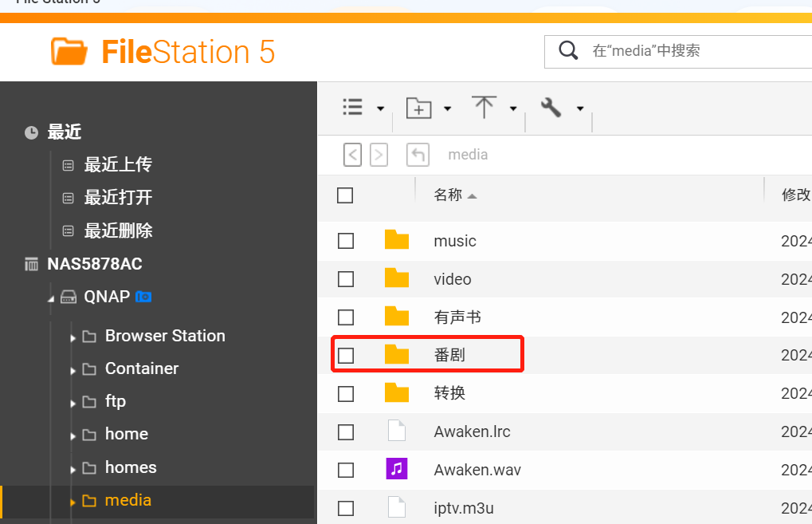This screenshot has width=812, height=524.
Task: Click the upload arrow icon
Action: click(484, 107)
